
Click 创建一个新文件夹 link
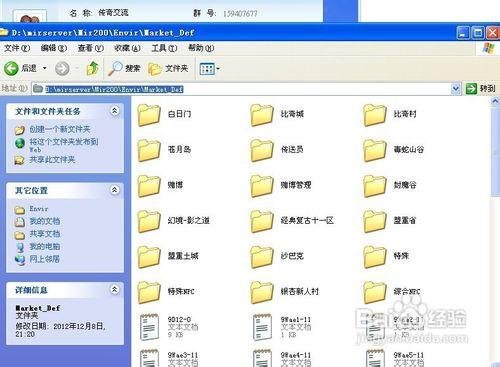tap(59, 129)
